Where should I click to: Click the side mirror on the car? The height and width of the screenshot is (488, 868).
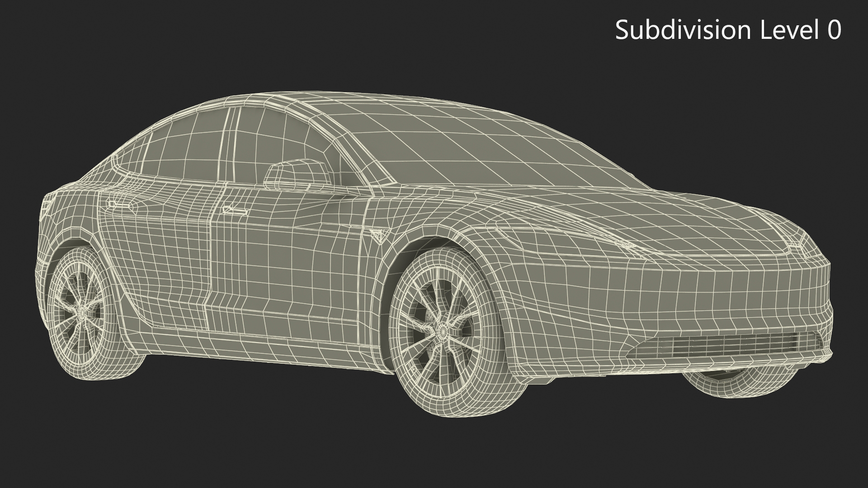[x=296, y=175]
